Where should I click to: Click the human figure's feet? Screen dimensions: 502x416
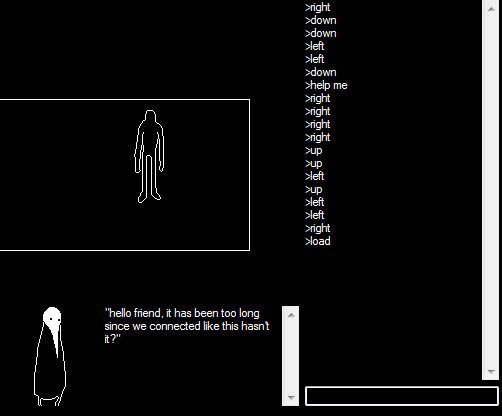tap(149, 198)
